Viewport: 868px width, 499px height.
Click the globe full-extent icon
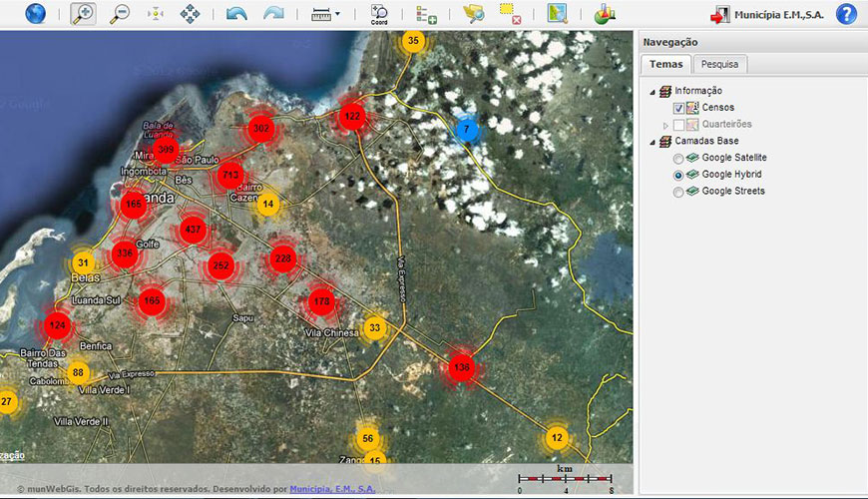[36, 13]
